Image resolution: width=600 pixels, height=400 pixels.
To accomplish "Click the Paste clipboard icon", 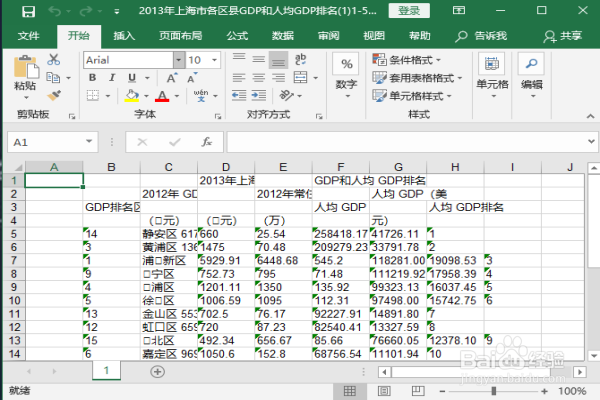I will click(26, 67).
